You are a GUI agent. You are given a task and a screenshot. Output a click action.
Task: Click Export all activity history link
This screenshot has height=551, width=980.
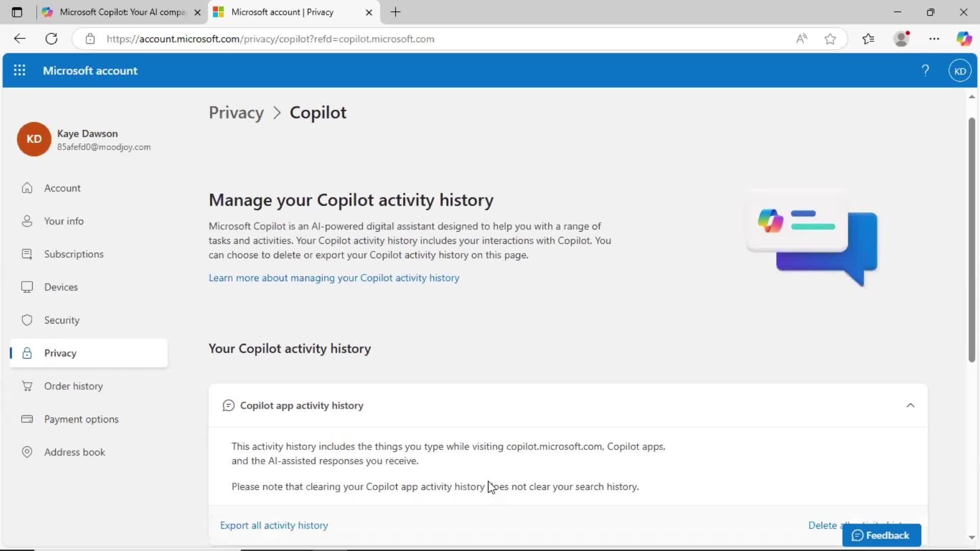pos(274,525)
